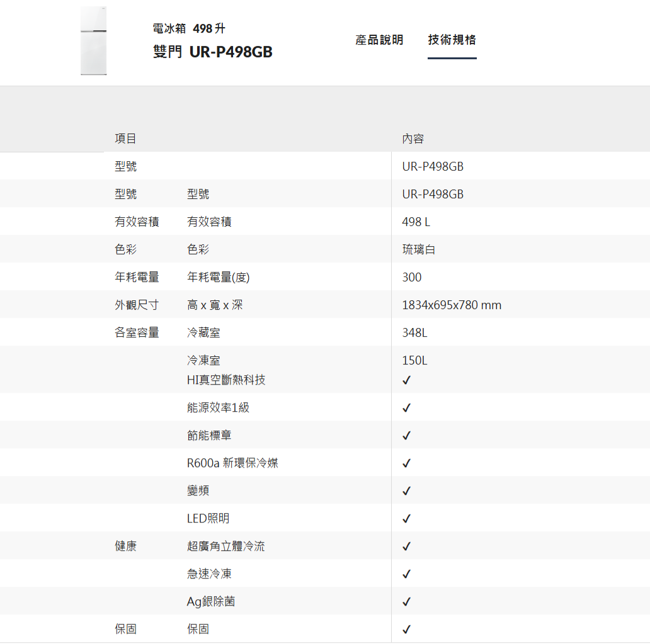
Task: Click the checkmark in the 變頻 row
Action: (x=406, y=491)
